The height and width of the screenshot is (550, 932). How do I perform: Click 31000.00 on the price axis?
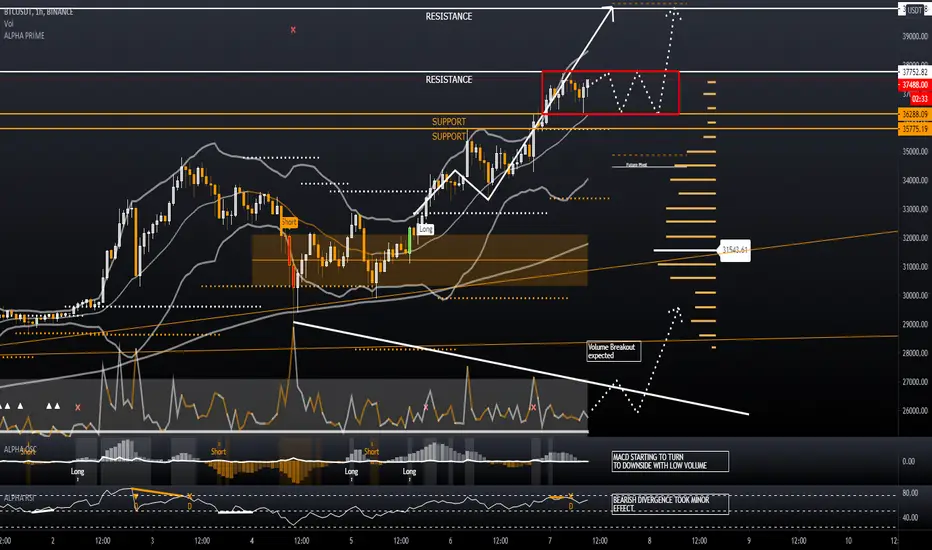(x=915, y=267)
